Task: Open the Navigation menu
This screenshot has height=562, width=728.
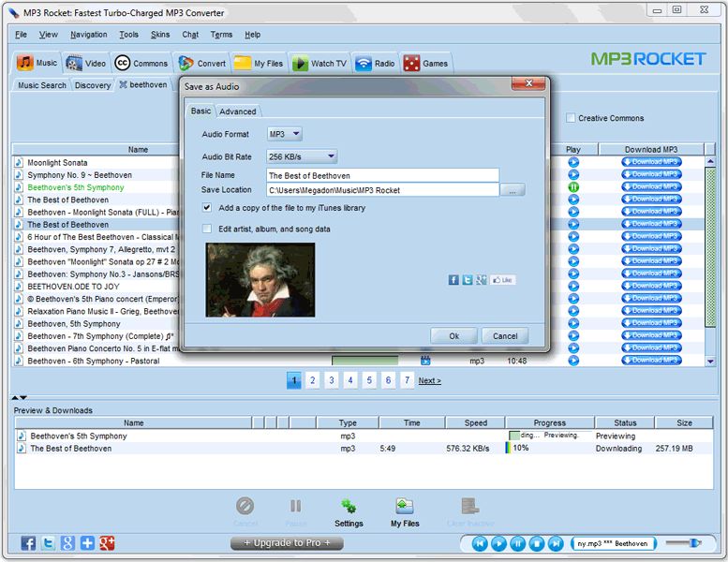Action: (89, 35)
